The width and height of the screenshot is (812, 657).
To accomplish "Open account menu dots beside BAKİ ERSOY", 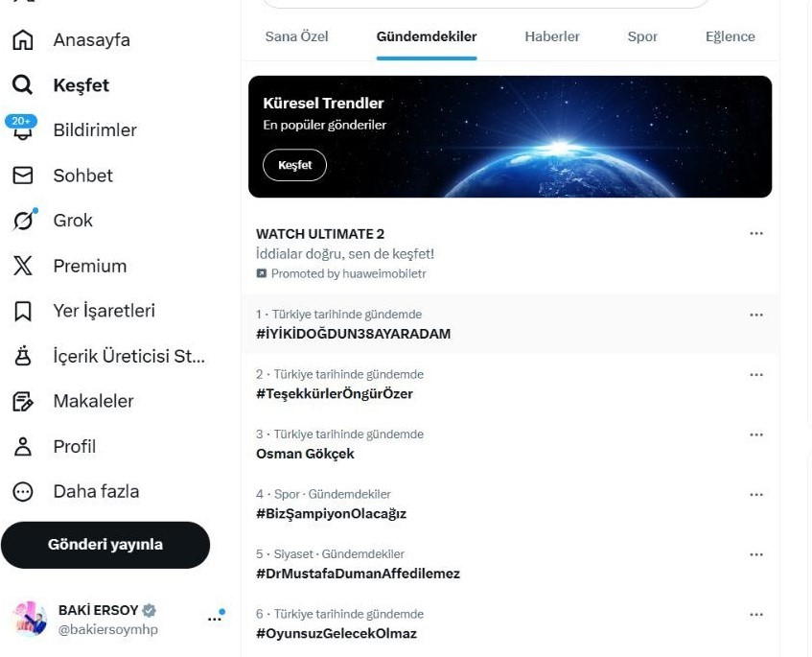I will click(215, 619).
